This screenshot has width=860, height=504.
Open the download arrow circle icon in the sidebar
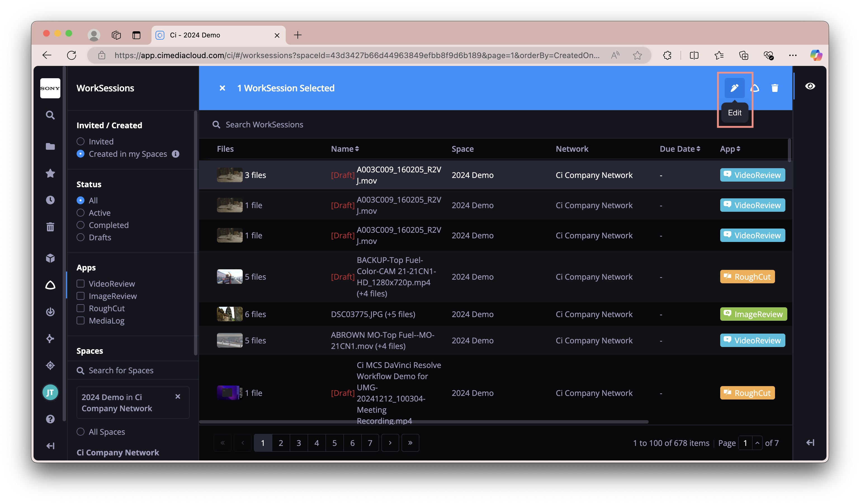tap(50, 312)
